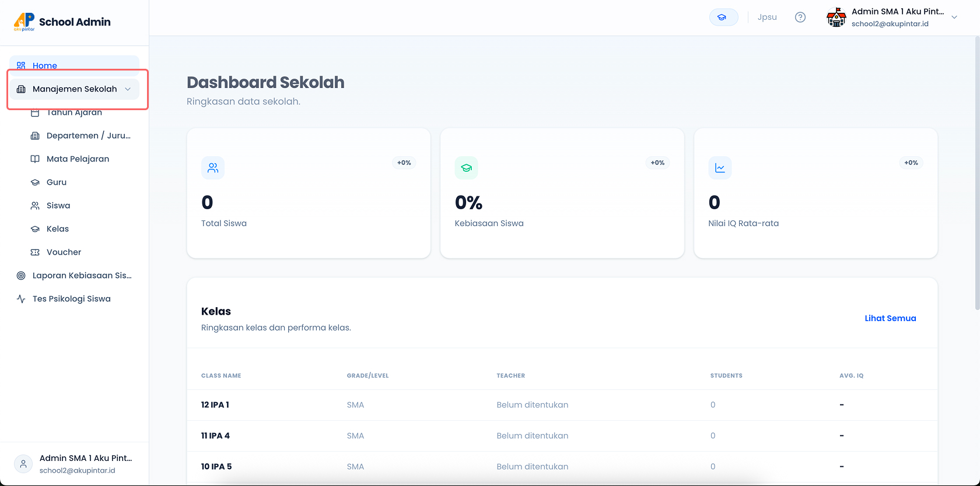The image size is (980, 486).
Task: Click the "Nilai IQ Rata-rata" card label
Action: [x=744, y=223]
